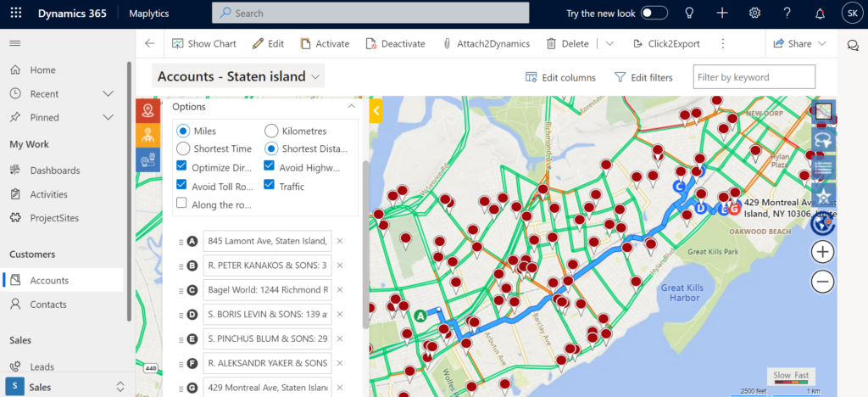Go to Contacts in the sidebar
This screenshot has height=397, width=868.
(x=48, y=305)
